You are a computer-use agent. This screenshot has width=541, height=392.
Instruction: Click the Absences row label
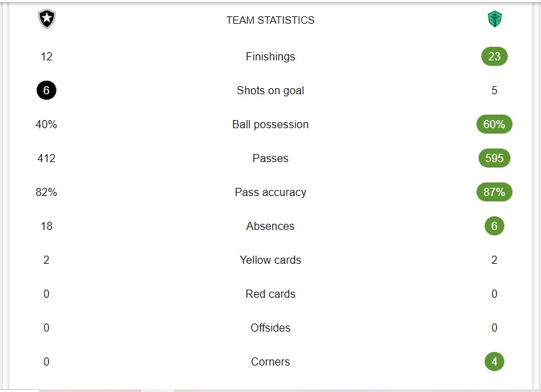pos(270,226)
